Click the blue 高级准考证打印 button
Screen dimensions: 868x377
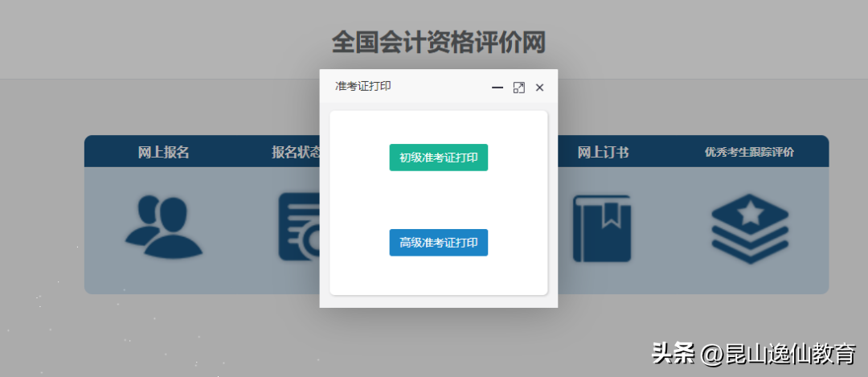[x=439, y=243]
